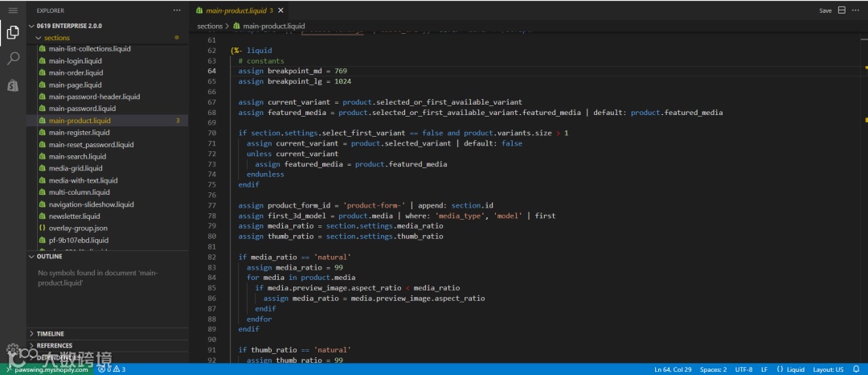Expand the TIMELINE panel
This screenshot has width=868, height=375.
coord(51,334)
